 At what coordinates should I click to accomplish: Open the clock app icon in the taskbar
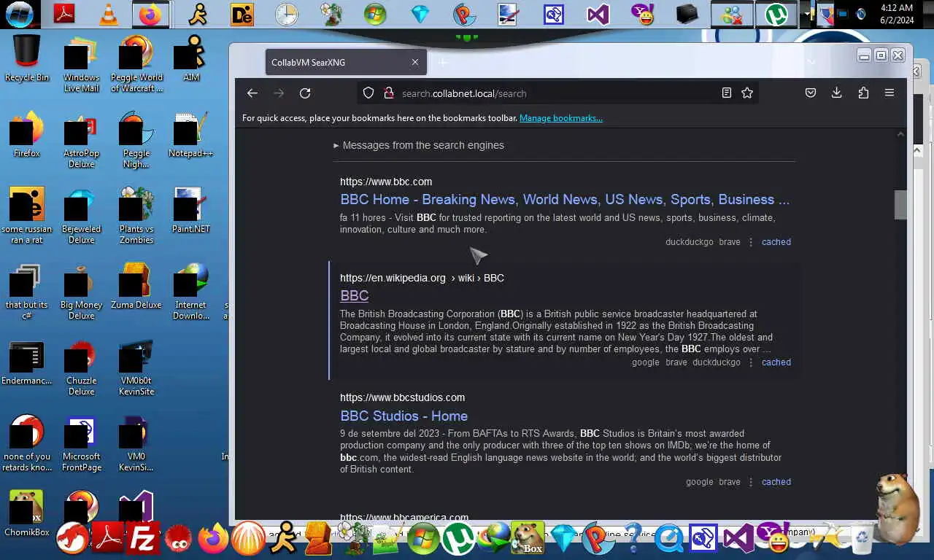(x=286, y=14)
